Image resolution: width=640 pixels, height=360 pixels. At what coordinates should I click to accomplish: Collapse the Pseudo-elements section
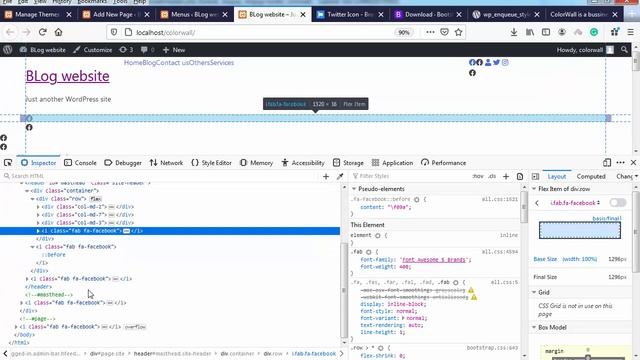[354, 189]
